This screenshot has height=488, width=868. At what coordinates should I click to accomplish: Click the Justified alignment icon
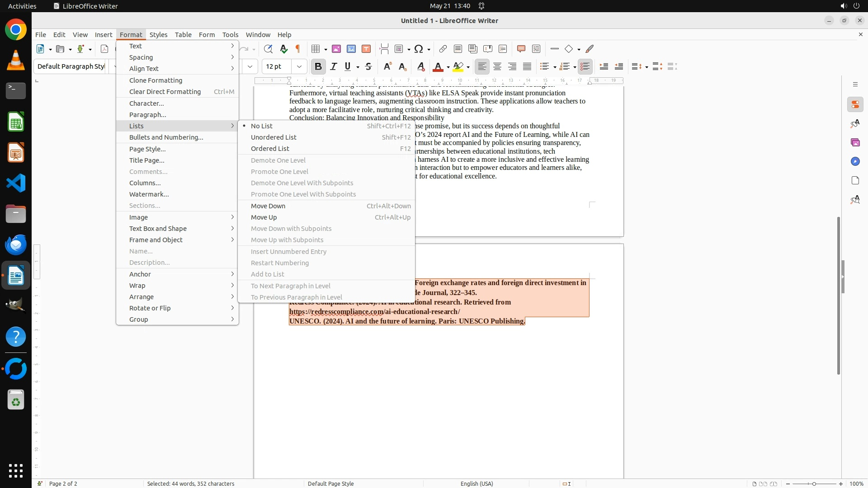[527, 66]
